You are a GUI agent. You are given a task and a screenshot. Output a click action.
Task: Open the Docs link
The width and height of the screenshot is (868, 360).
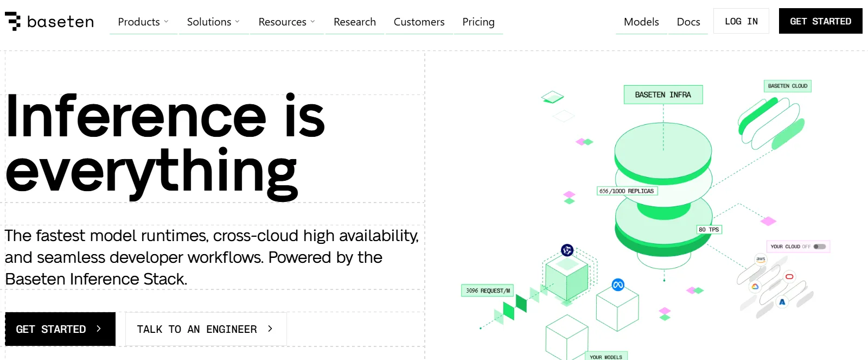(x=688, y=22)
